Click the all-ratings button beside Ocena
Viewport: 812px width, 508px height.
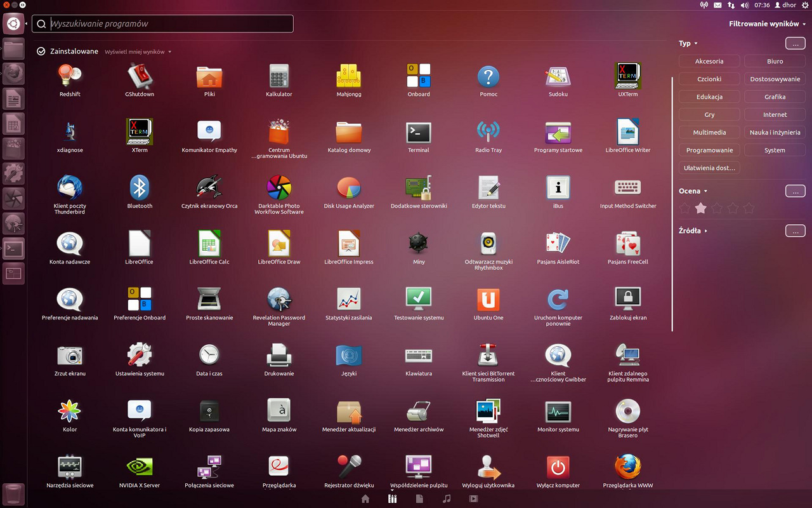point(796,191)
